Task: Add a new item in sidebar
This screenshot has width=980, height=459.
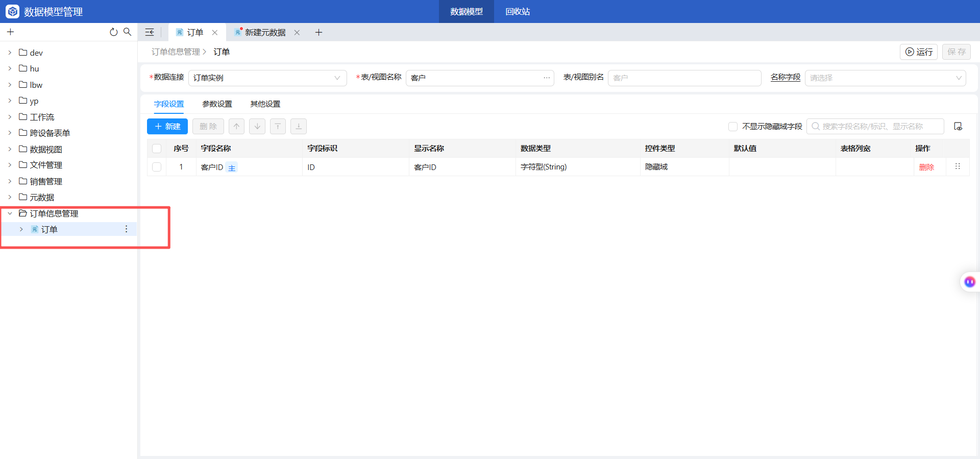Action: pos(10,32)
